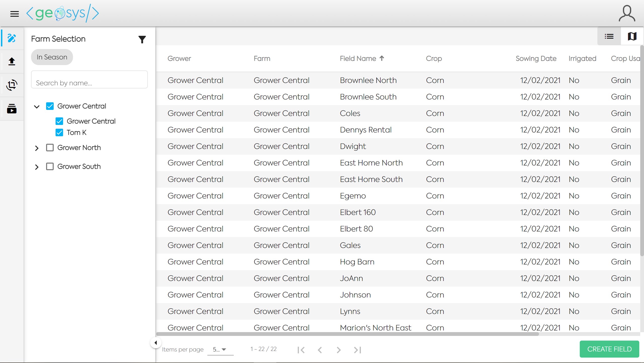The image size is (644, 363).
Task: Select the field editing sidebar icon
Action: (12, 38)
